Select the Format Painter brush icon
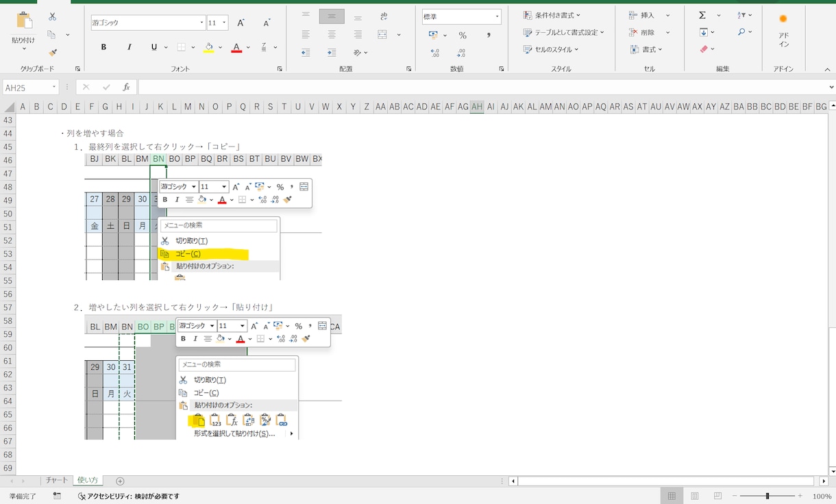 53,52
